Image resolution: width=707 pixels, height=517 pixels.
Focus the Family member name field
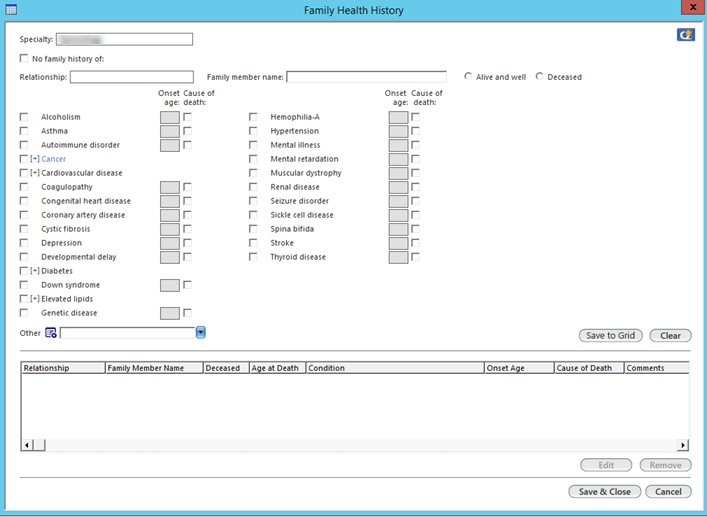click(366, 77)
